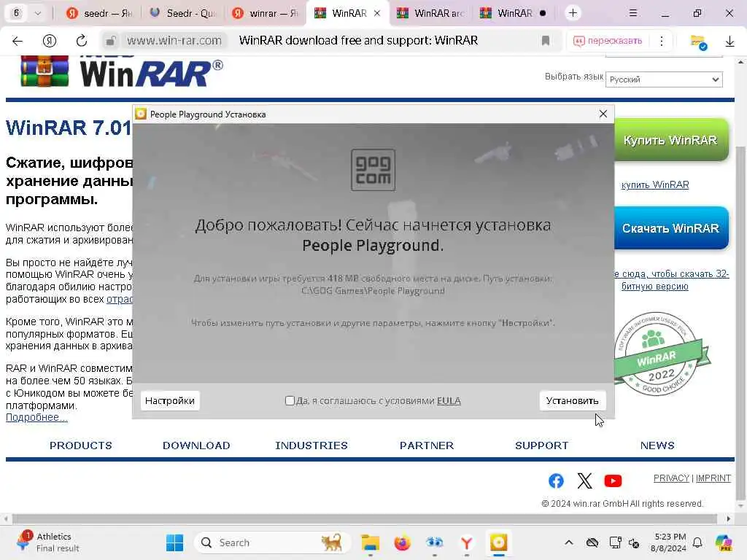The width and height of the screenshot is (747, 560).
Task: Click the lock site info icon
Action: pyautogui.click(x=110, y=41)
